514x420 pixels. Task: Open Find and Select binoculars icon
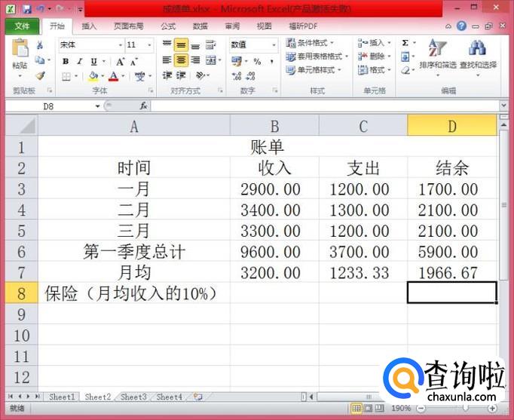477,48
